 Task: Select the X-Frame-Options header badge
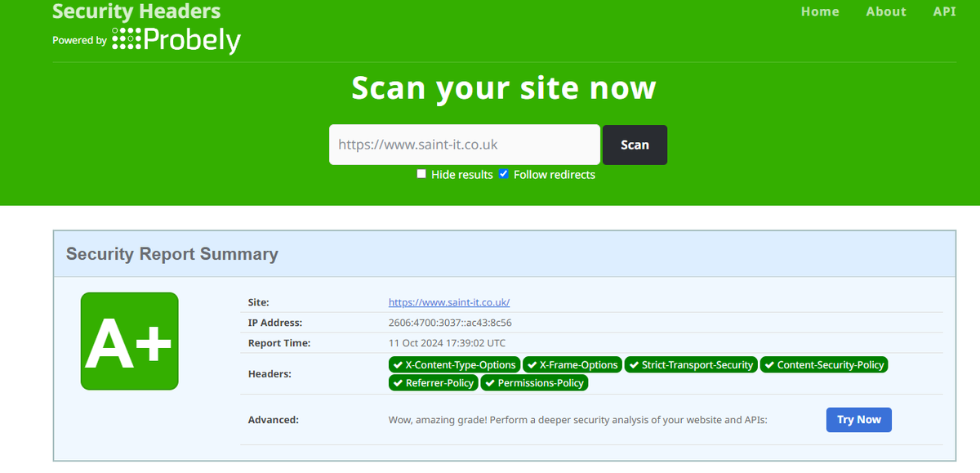(572, 365)
